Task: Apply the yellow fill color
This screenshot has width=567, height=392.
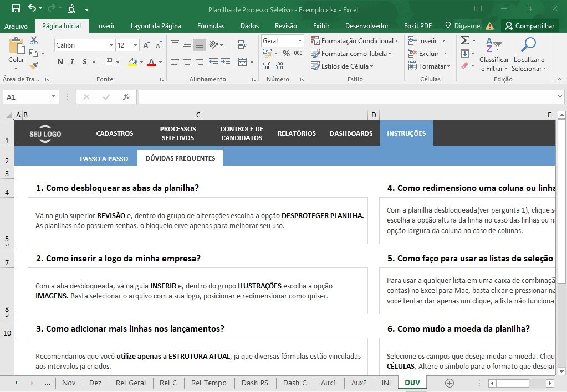Action: (132, 62)
